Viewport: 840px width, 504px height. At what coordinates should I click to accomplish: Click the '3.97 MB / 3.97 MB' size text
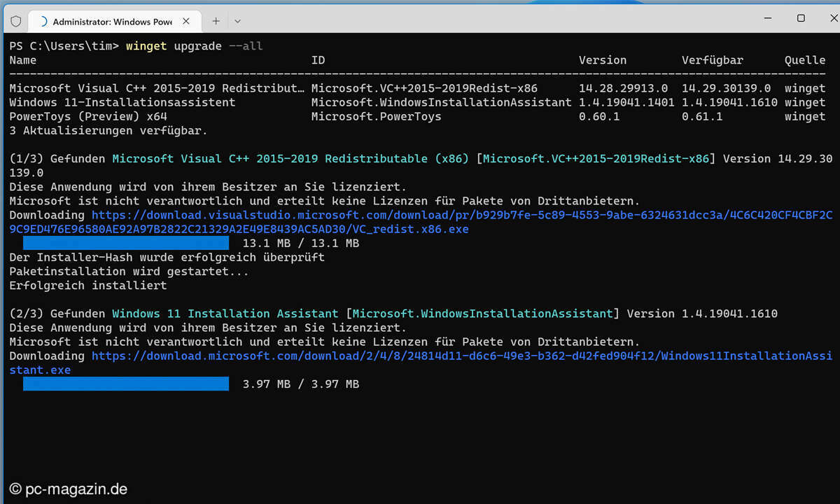pos(301,384)
